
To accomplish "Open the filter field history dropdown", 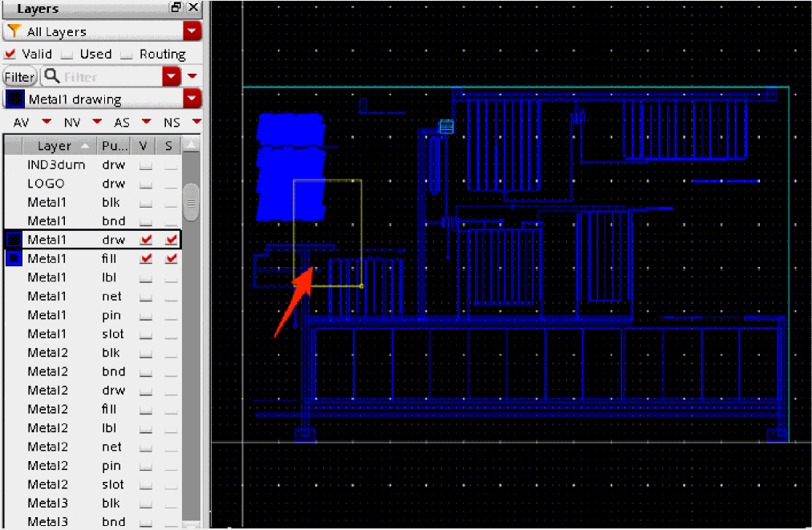I will pyautogui.click(x=172, y=77).
